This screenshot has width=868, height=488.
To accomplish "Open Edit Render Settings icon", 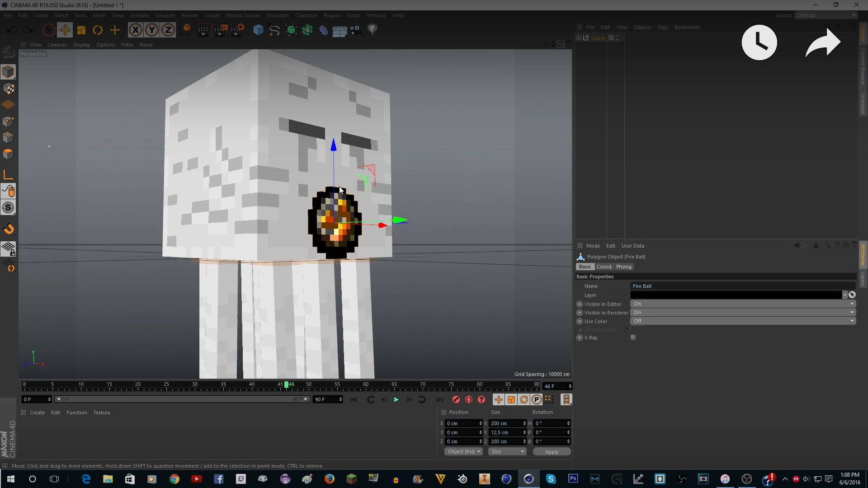I will (x=237, y=30).
